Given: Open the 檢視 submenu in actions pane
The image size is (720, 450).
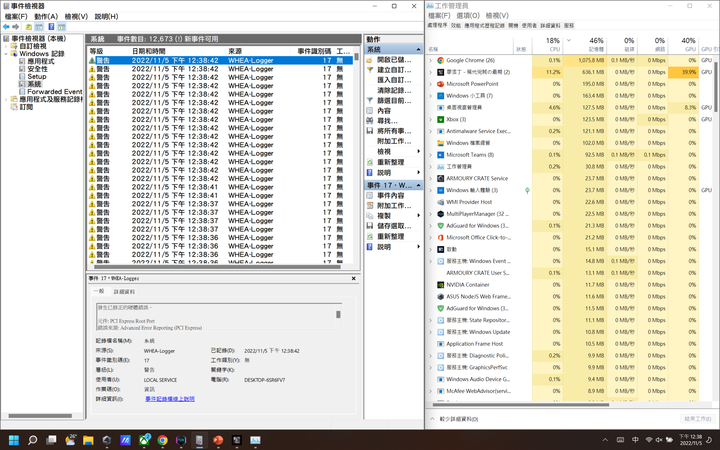Looking at the screenshot, I should [394, 152].
